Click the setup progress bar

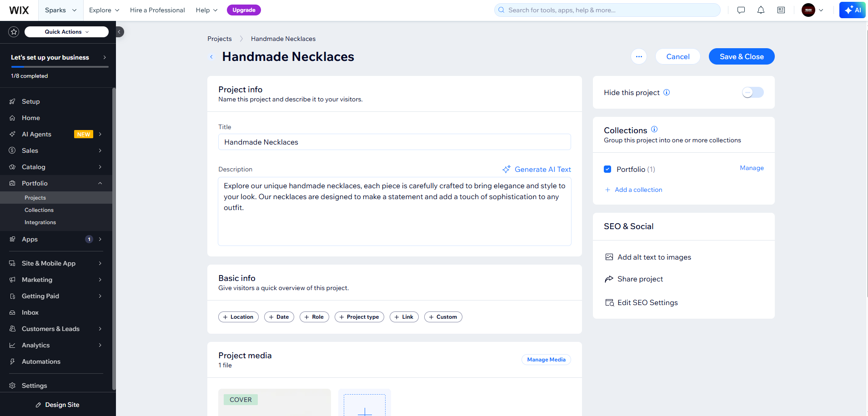tap(60, 67)
